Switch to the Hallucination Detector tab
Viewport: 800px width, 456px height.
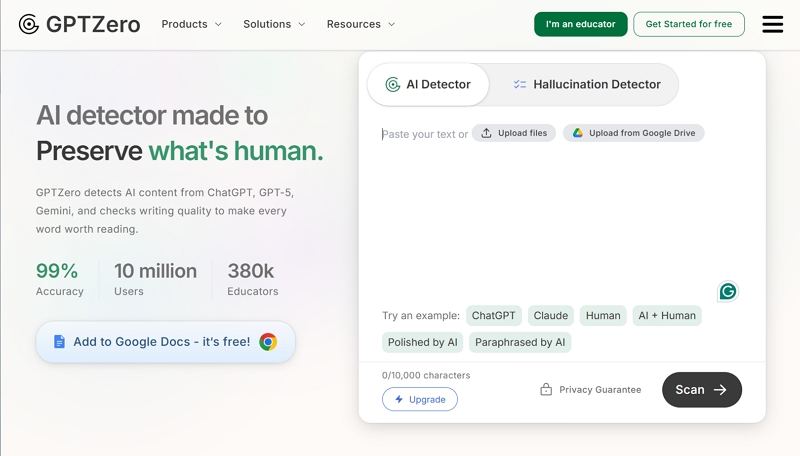586,85
